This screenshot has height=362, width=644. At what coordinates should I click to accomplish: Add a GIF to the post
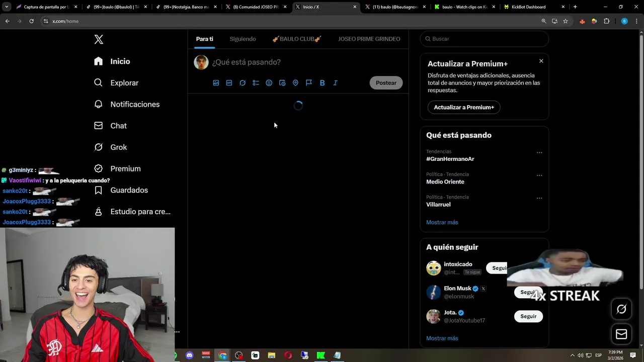click(229, 83)
